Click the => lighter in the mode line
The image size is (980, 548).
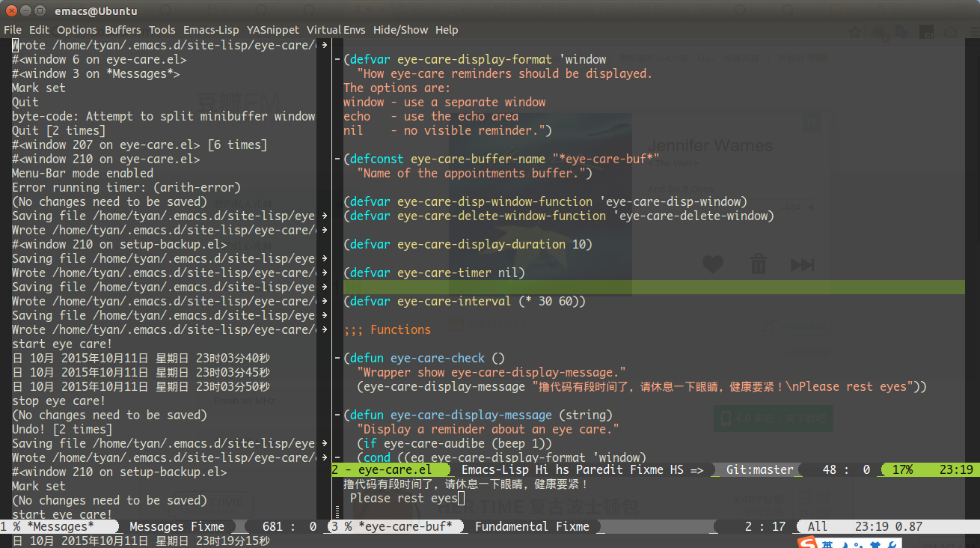(697, 469)
